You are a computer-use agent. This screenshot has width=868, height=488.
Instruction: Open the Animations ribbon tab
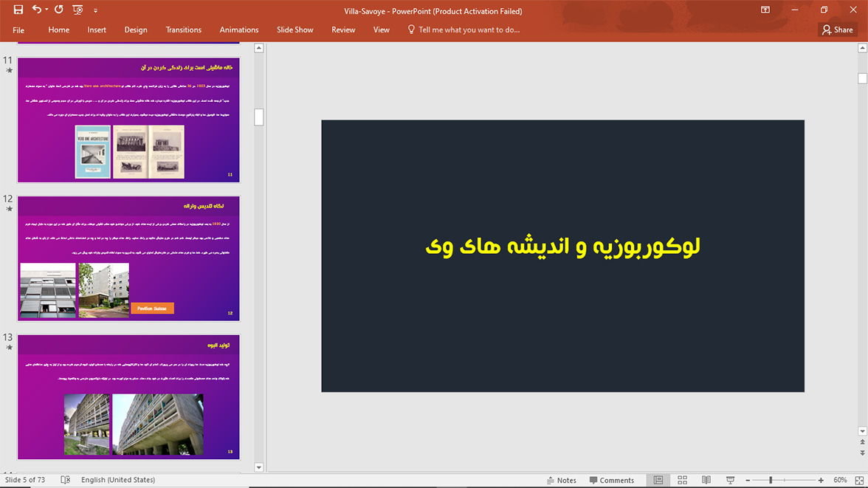[x=238, y=30]
